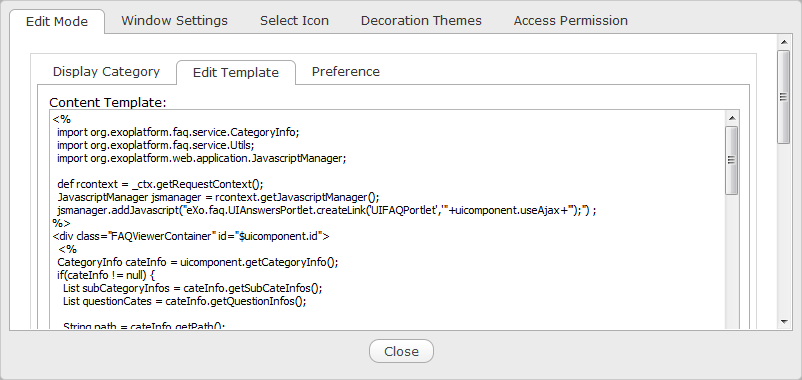Switch to the Display Category sub-tab
The height and width of the screenshot is (380, 802).
point(106,72)
